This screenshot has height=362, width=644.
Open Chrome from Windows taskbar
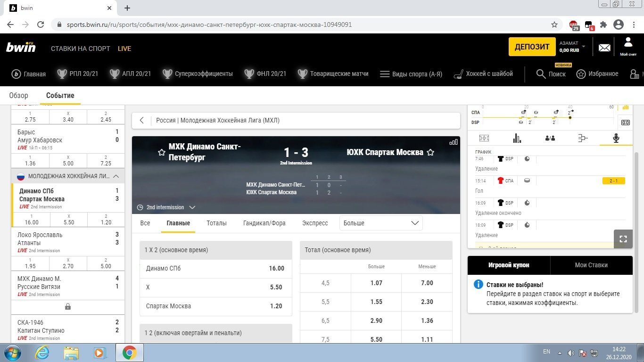tap(130, 353)
